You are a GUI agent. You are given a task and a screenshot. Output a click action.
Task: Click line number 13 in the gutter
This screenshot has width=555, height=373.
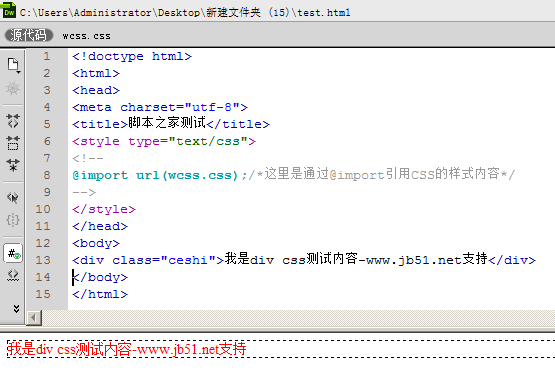43,260
